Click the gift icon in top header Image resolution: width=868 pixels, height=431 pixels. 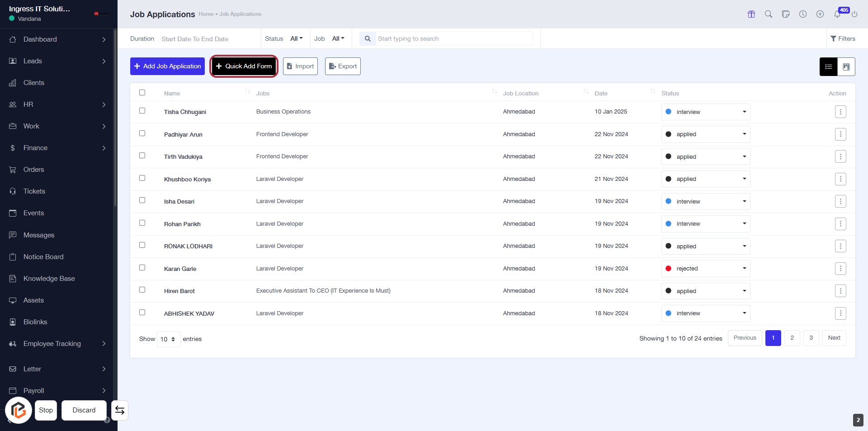pos(751,14)
